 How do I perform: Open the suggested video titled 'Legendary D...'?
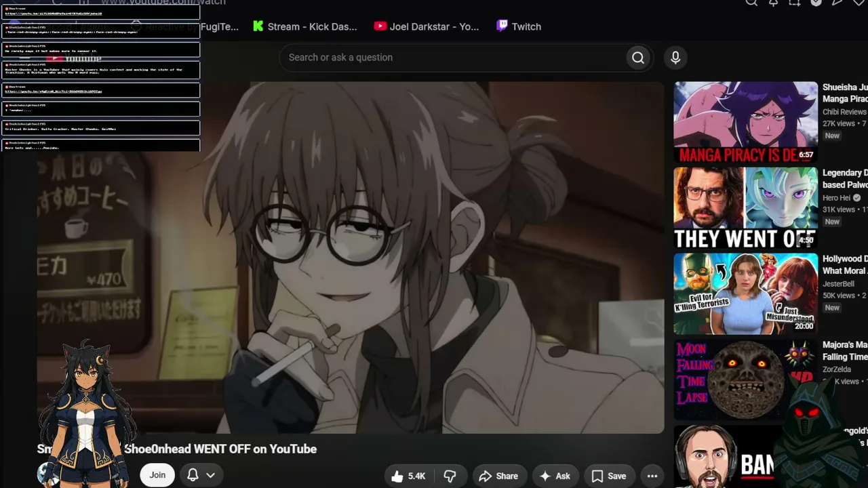point(845,179)
